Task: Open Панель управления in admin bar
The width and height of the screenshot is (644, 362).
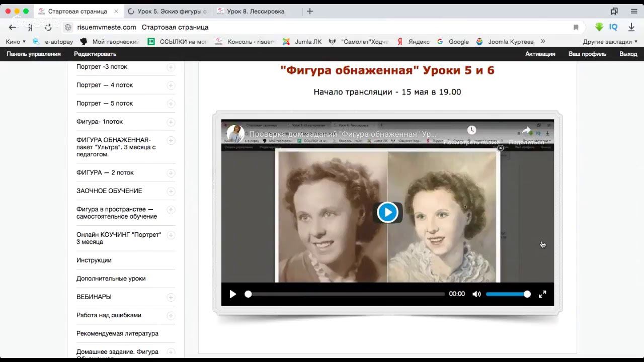Action: (x=34, y=54)
